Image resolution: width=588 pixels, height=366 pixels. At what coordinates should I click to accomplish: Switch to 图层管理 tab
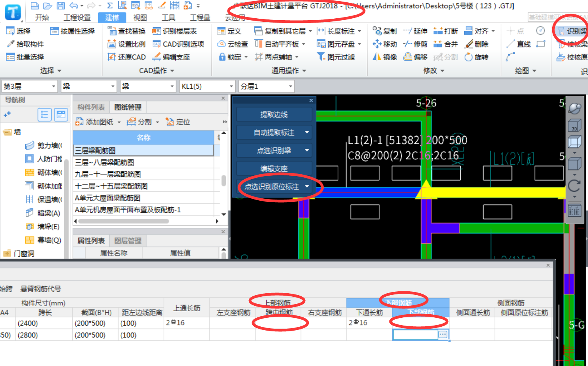(128, 241)
